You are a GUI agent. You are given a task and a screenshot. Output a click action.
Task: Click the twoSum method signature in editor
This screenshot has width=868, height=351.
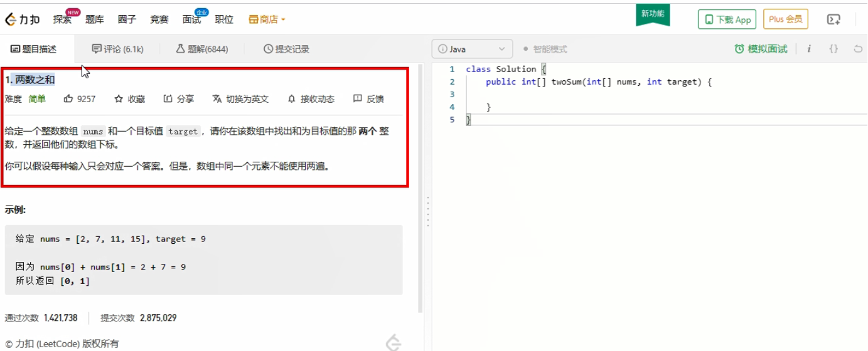pos(599,81)
